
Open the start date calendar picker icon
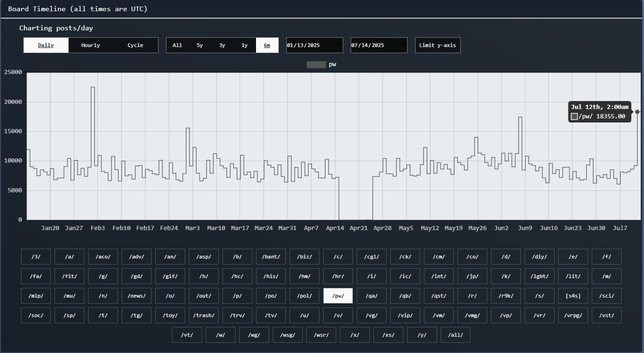339,45
